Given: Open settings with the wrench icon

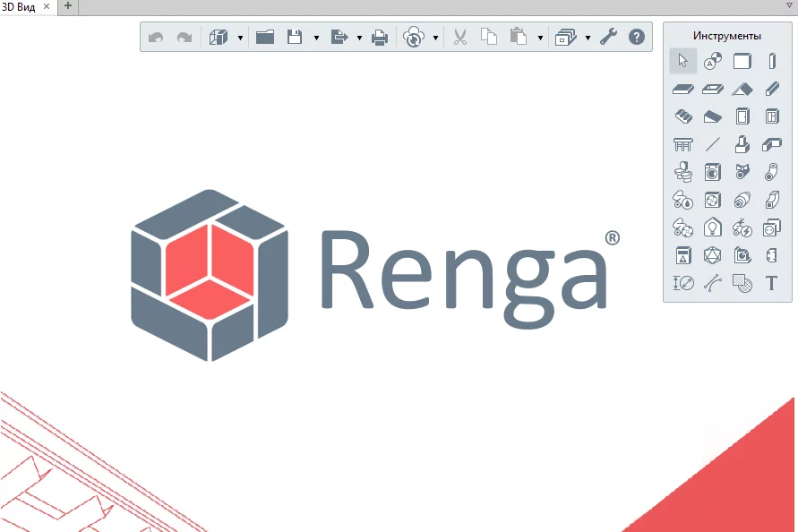Looking at the screenshot, I should click(x=609, y=37).
